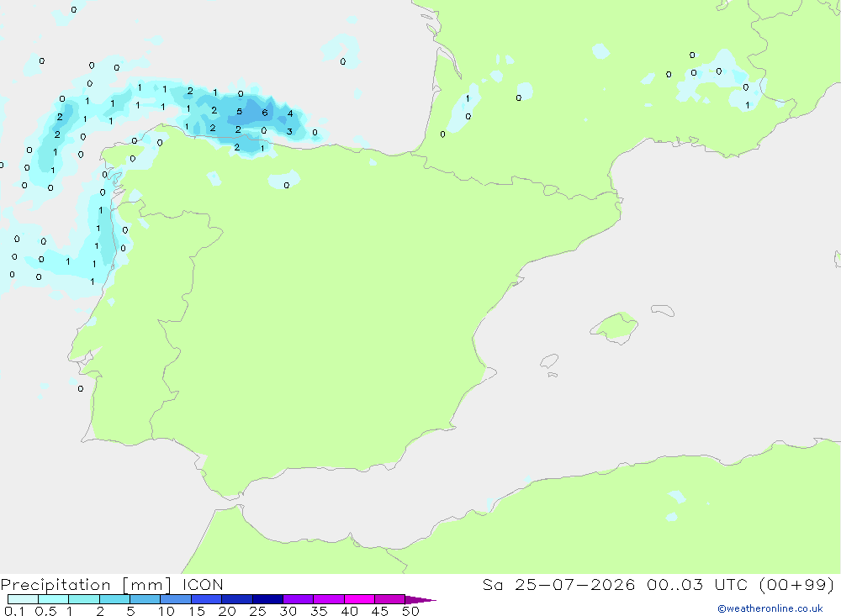Click the '10' legend scale label
841x616 pixels.
pyautogui.click(x=167, y=611)
